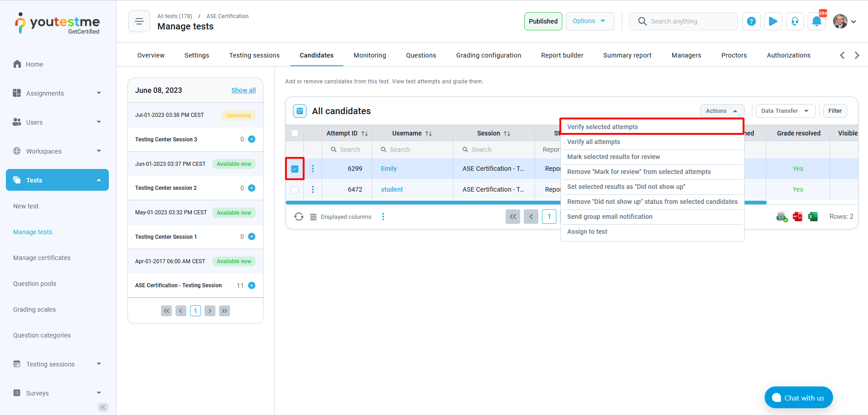Check the select-all candidates header checkbox
Screen dimensions: 868x415
click(294, 133)
